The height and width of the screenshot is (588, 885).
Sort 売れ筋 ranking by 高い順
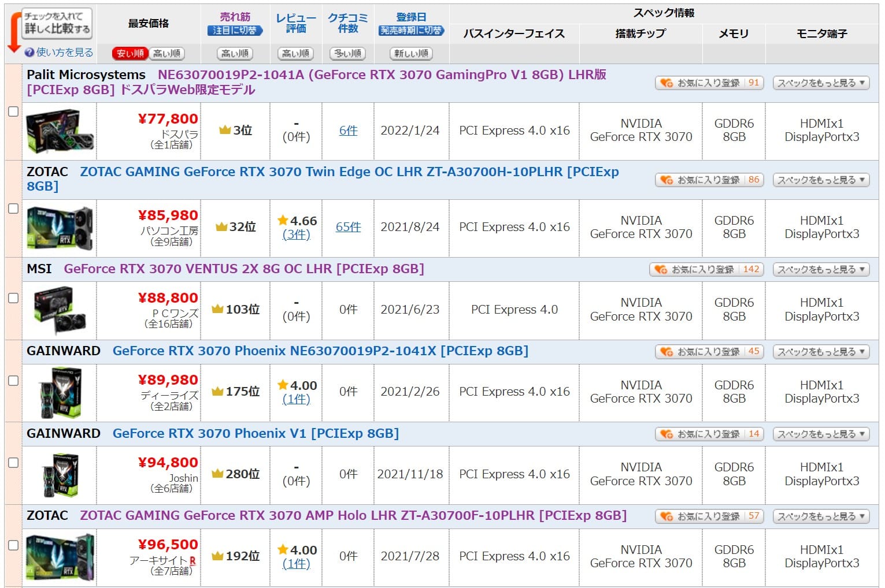235,54
